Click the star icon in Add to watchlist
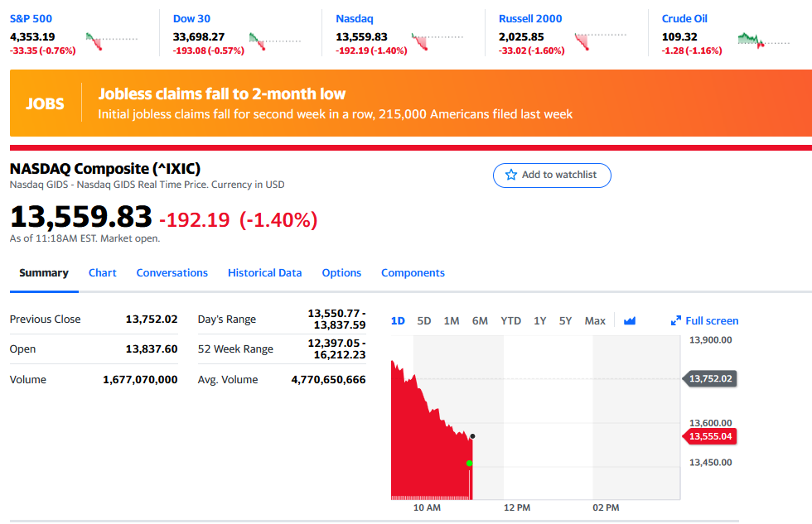This screenshot has height=524, width=812. point(511,175)
